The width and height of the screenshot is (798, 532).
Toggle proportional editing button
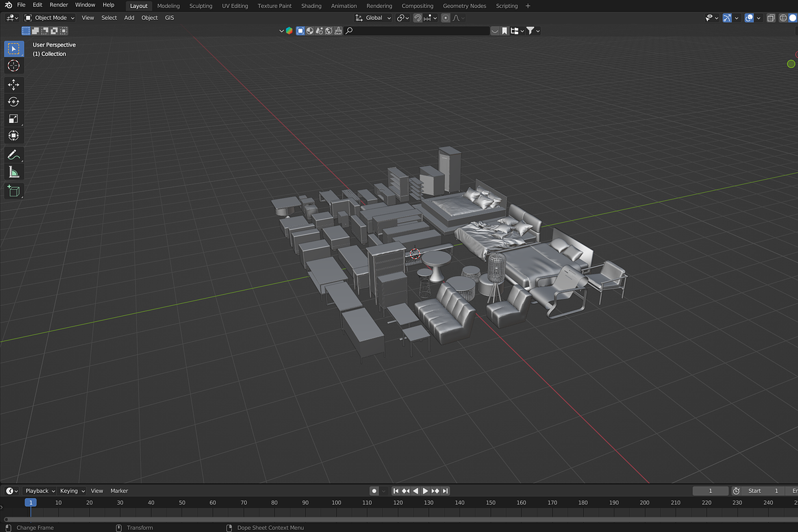[446, 18]
